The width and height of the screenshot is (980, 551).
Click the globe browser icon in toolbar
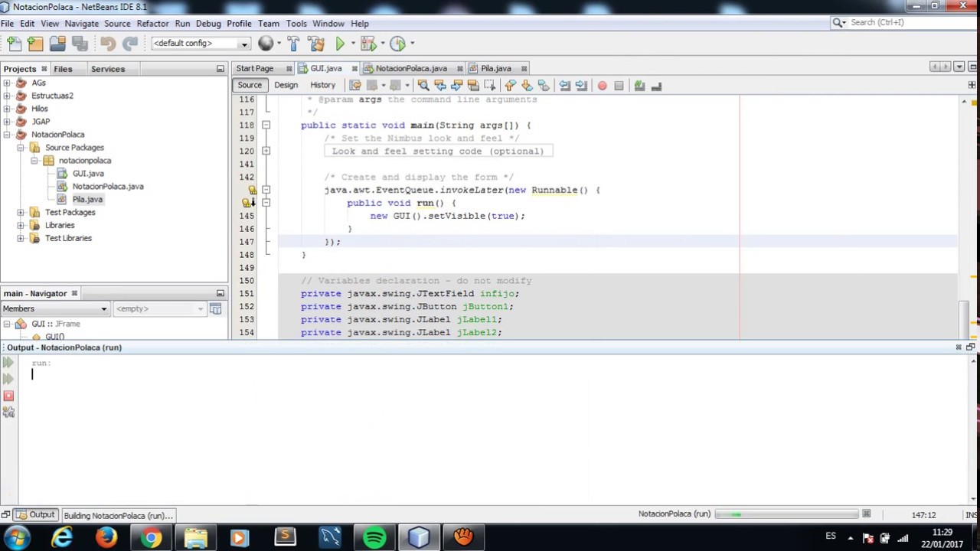(266, 44)
